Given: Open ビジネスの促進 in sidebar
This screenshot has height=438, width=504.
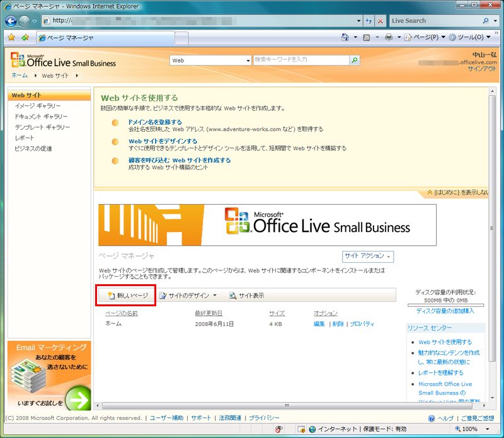Looking at the screenshot, I should 33,149.
